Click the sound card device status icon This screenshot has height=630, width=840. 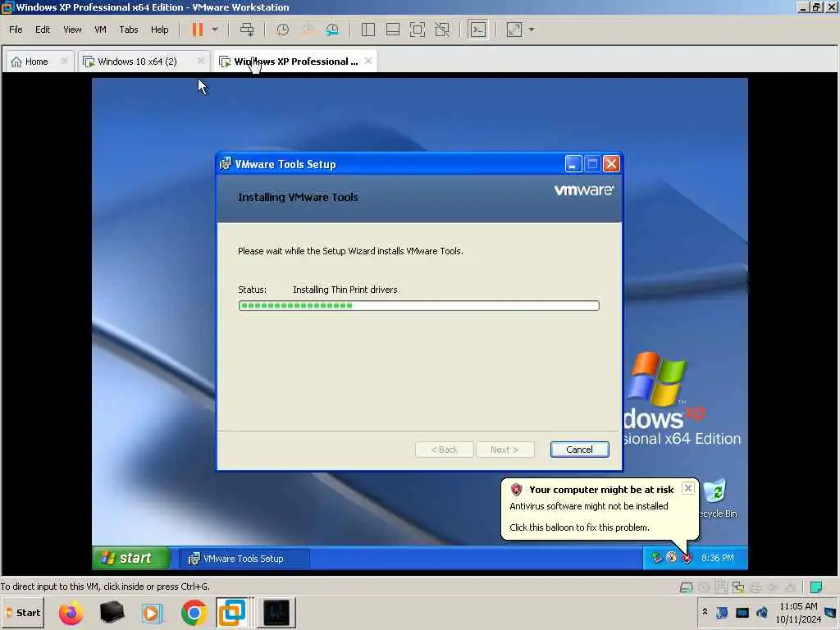(773, 587)
